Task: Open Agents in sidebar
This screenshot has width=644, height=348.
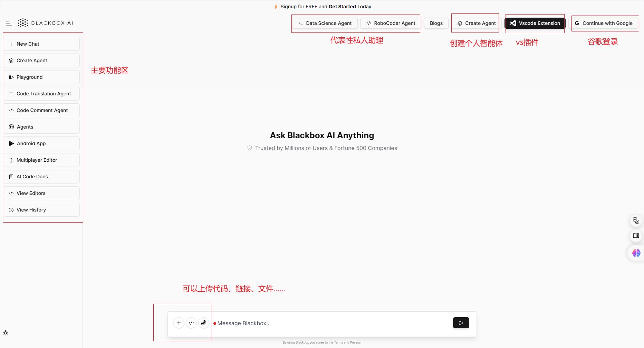Action: (x=42, y=127)
